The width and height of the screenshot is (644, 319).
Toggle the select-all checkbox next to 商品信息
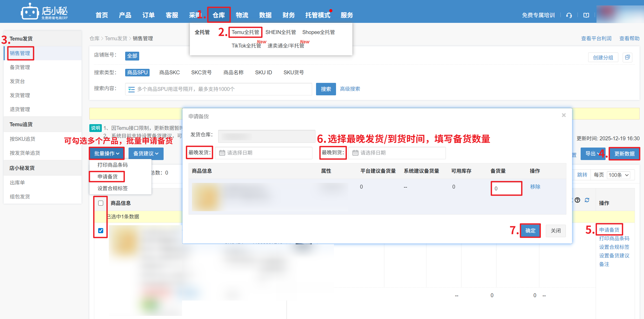[x=101, y=203]
